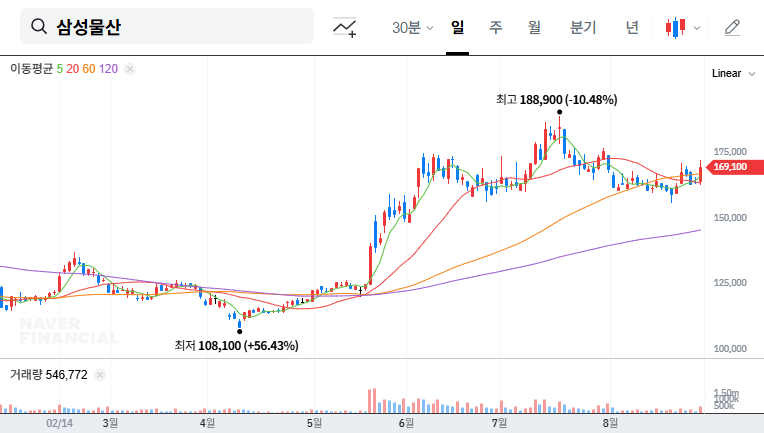
Task: Select the 일 daily tab
Action: pyautogui.click(x=457, y=27)
